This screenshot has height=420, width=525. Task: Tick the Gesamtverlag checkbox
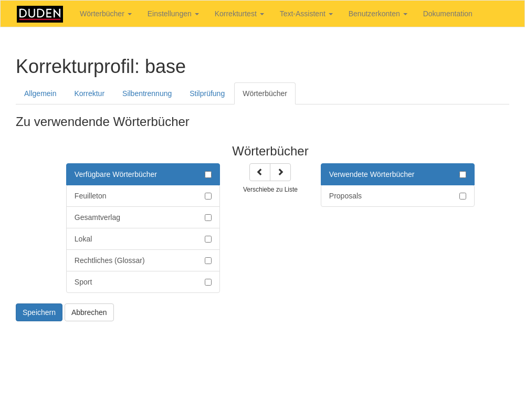pos(208,218)
